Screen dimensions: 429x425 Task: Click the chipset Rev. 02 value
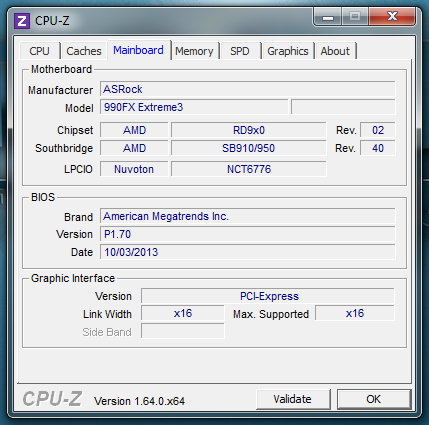378,130
